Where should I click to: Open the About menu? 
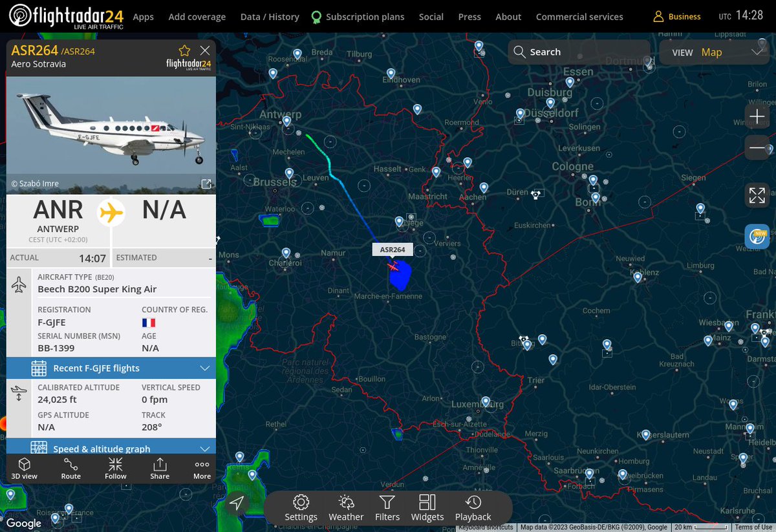pyautogui.click(x=508, y=17)
